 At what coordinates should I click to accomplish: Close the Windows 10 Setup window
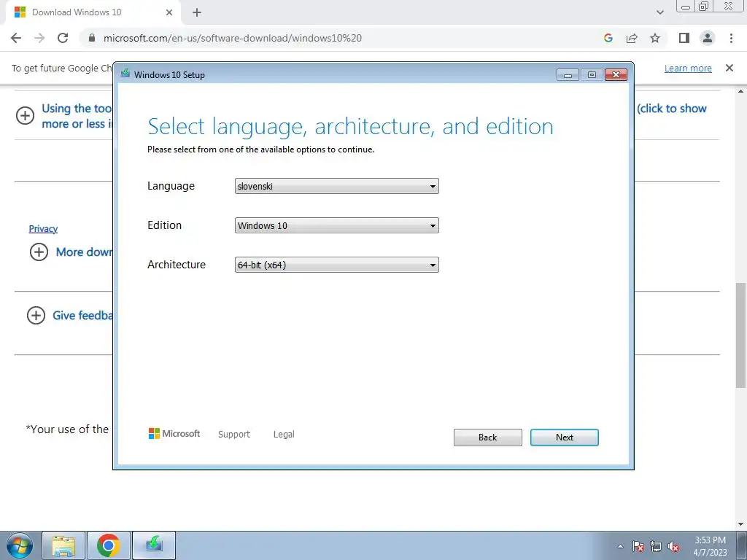(616, 75)
